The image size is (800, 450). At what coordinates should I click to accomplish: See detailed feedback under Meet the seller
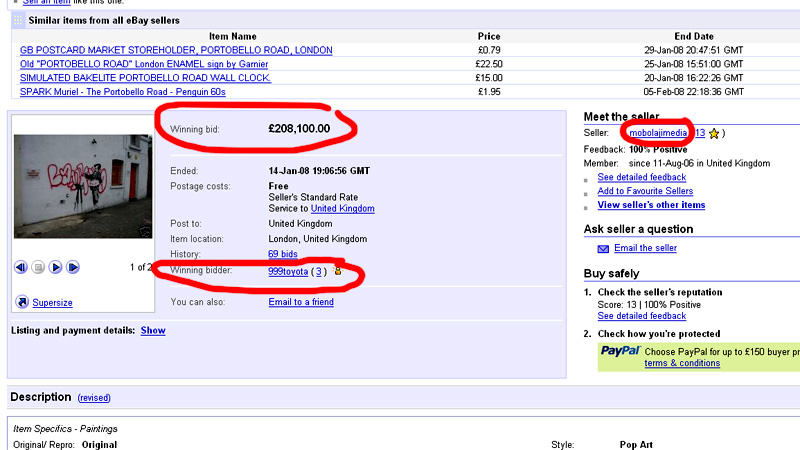[642, 177]
